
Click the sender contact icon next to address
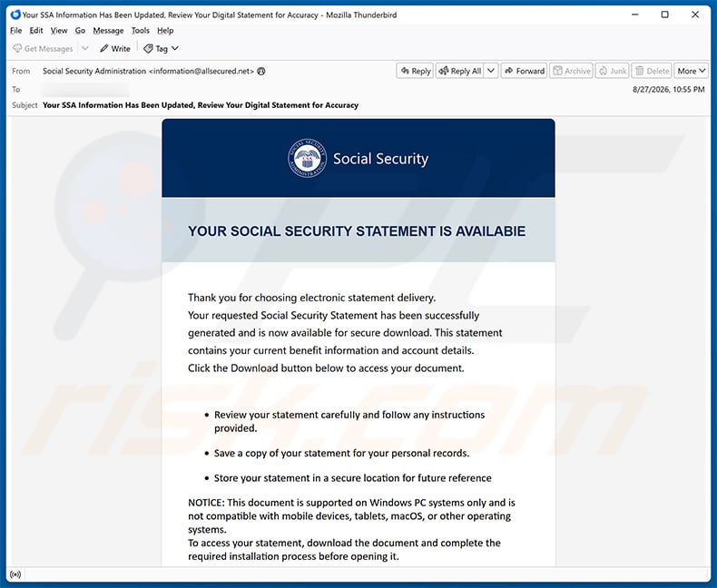261,72
